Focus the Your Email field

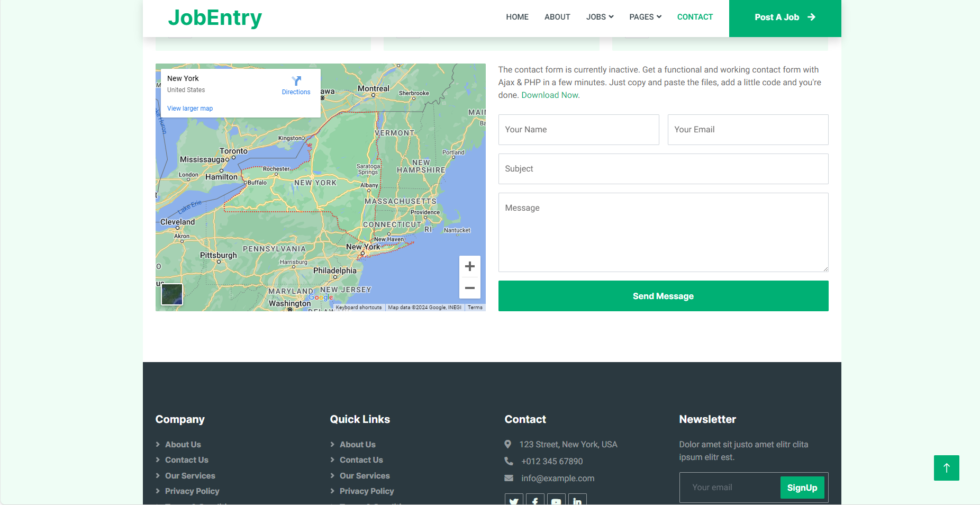pos(748,130)
